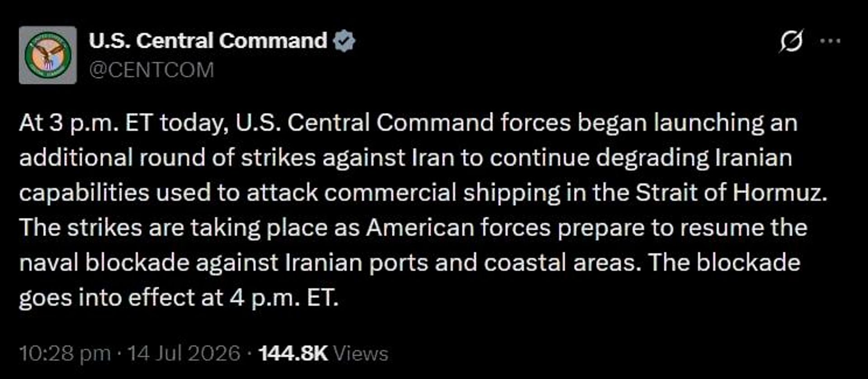Click the blue verified badge

point(344,41)
